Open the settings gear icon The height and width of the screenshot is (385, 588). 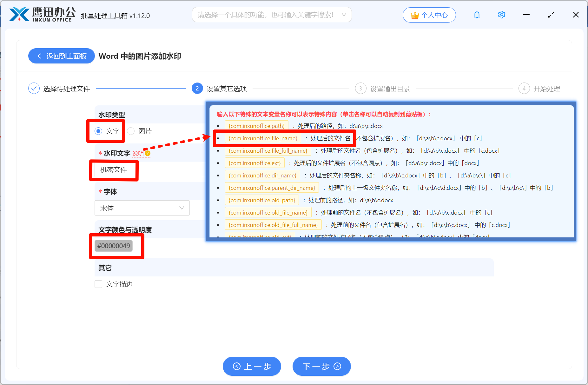[x=501, y=15]
